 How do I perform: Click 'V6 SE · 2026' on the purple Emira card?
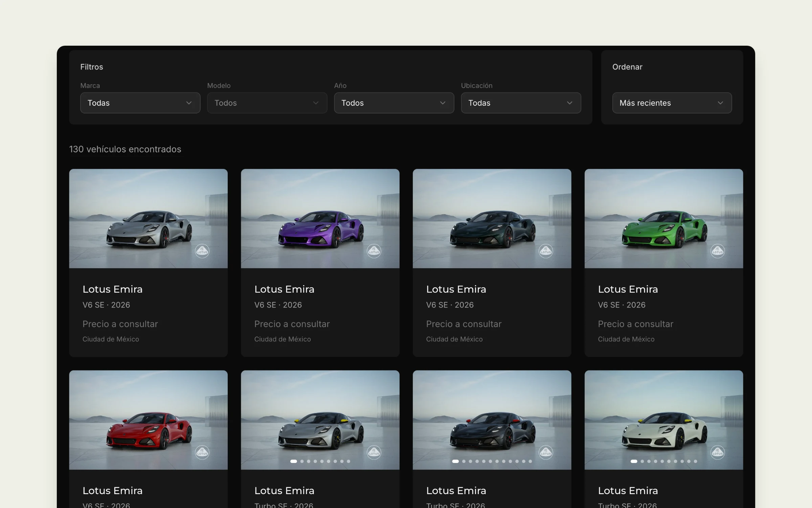(x=278, y=305)
